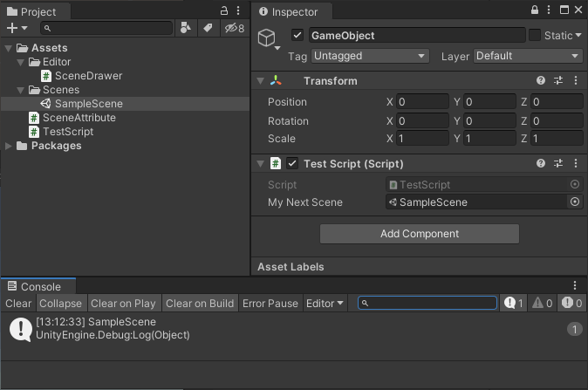Toggle the Console Collapse button
The image size is (588, 390).
tap(61, 303)
